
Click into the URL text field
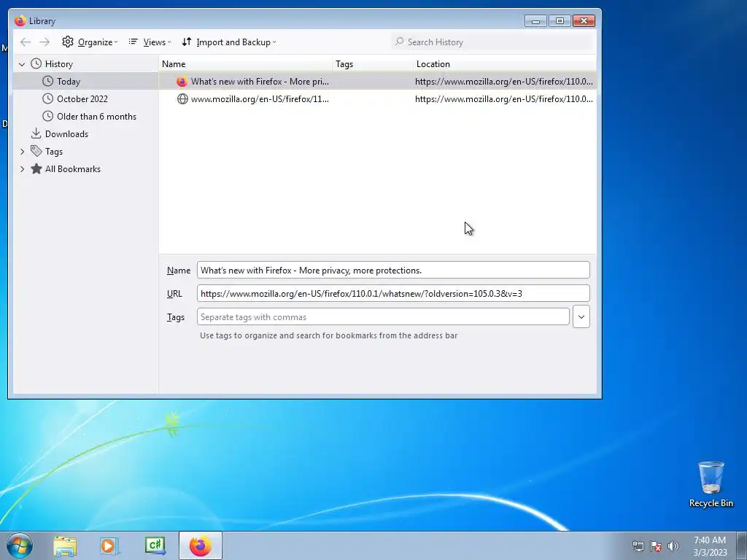393,293
